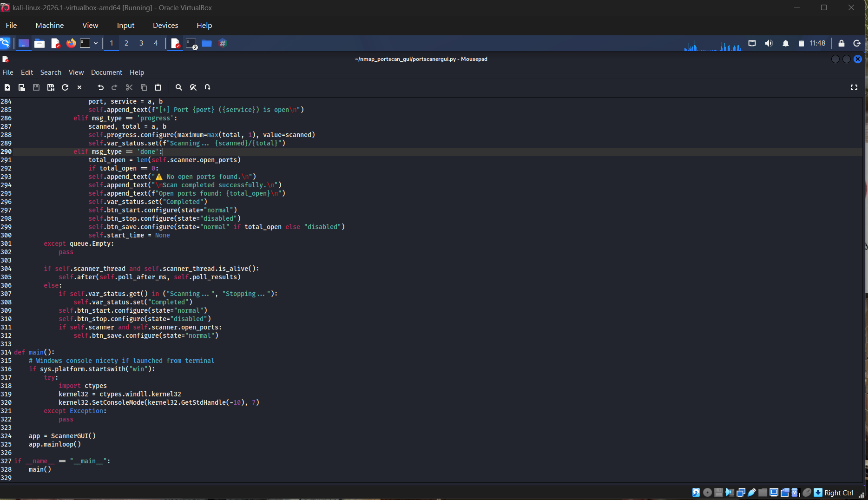
Task: Toggle fullscreen mode in Mousepad
Action: (x=854, y=87)
